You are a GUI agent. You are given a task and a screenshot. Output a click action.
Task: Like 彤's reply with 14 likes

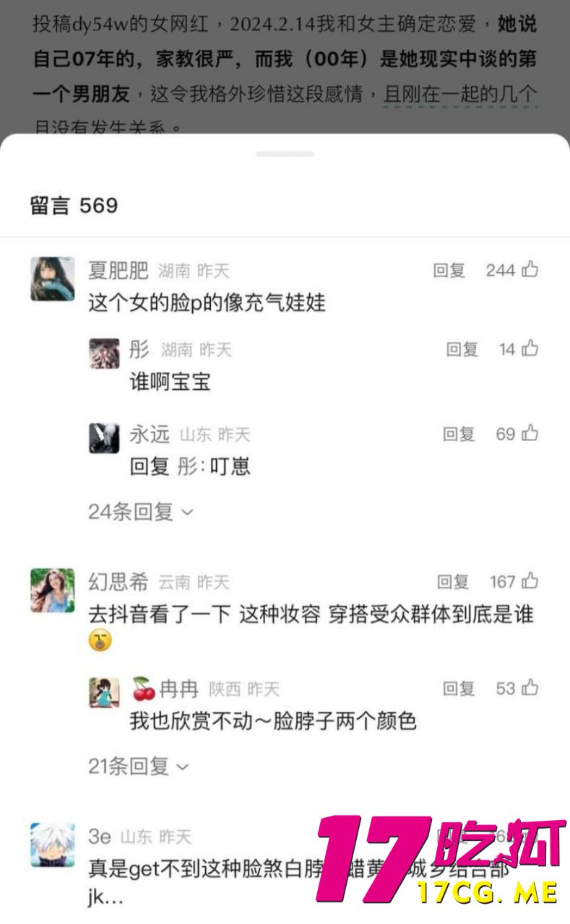(x=530, y=349)
